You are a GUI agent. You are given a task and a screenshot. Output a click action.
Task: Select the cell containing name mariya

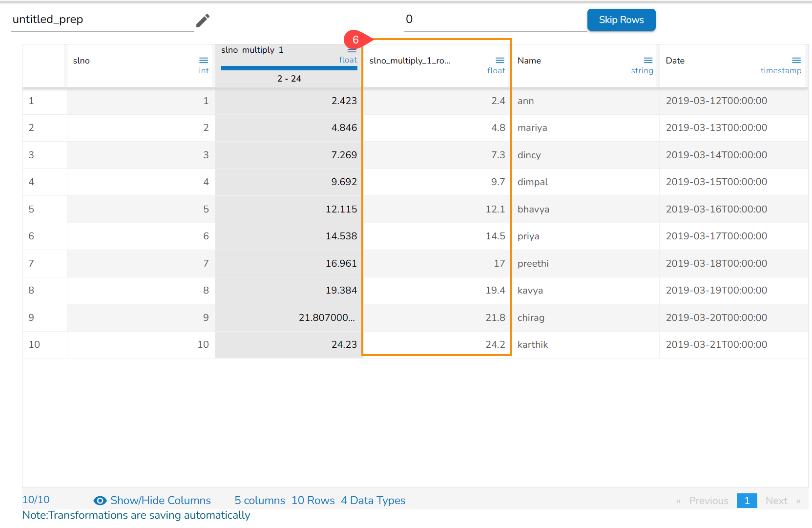585,128
